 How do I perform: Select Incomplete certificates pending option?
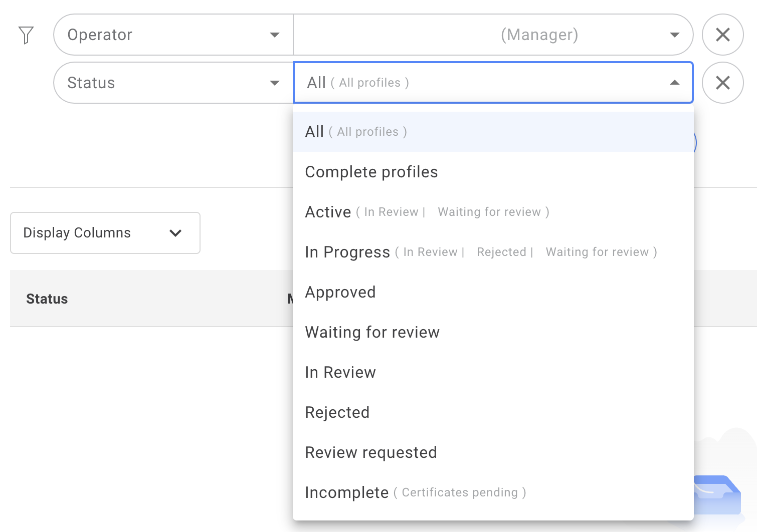coord(346,492)
